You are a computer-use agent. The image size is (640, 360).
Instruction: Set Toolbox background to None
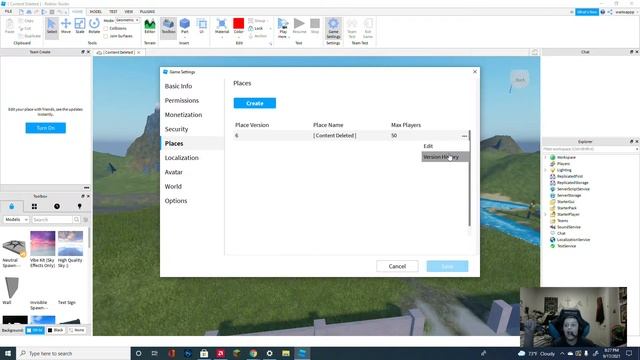[x=77, y=330]
